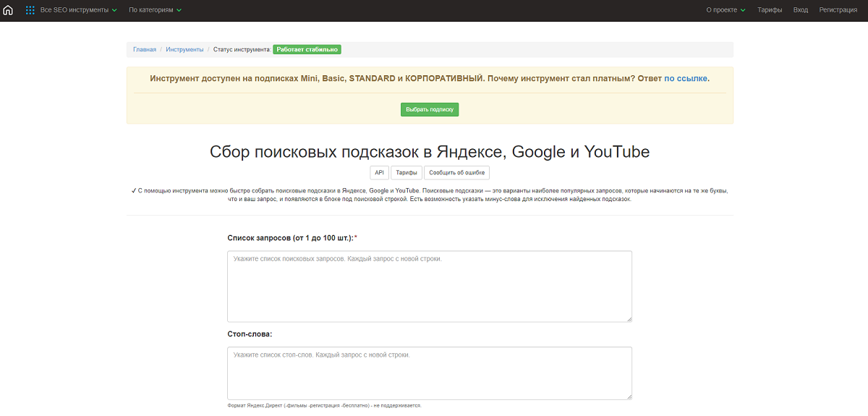Click the "Главная" breadcrumb link
This screenshot has height=416, width=868.
point(145,49)
